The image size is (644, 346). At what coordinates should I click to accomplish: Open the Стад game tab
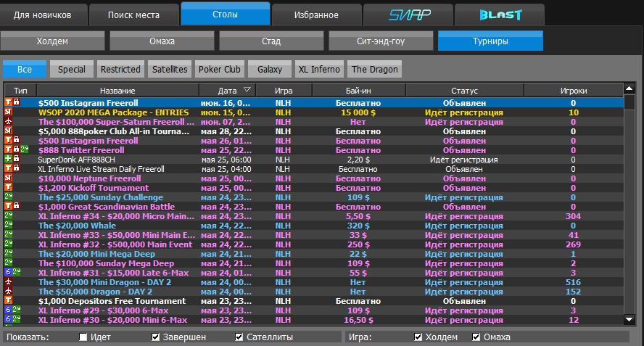click(x=271, y=41)
